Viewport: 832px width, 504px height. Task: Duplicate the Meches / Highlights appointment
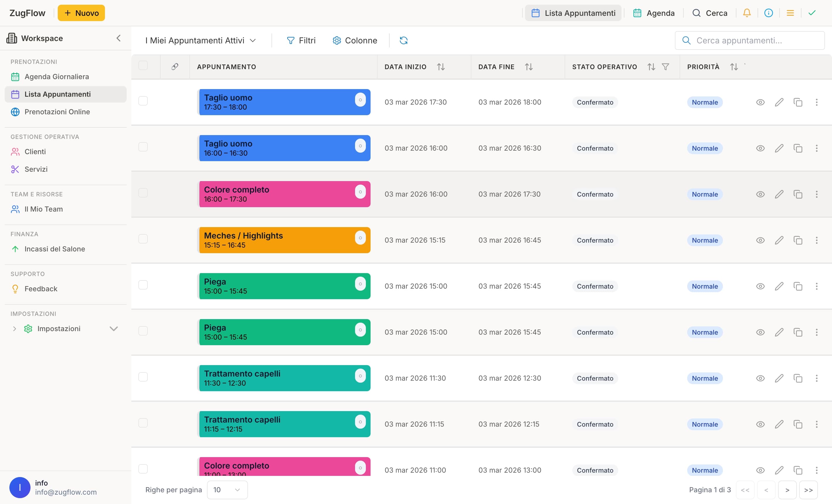(x=798, y=240)
